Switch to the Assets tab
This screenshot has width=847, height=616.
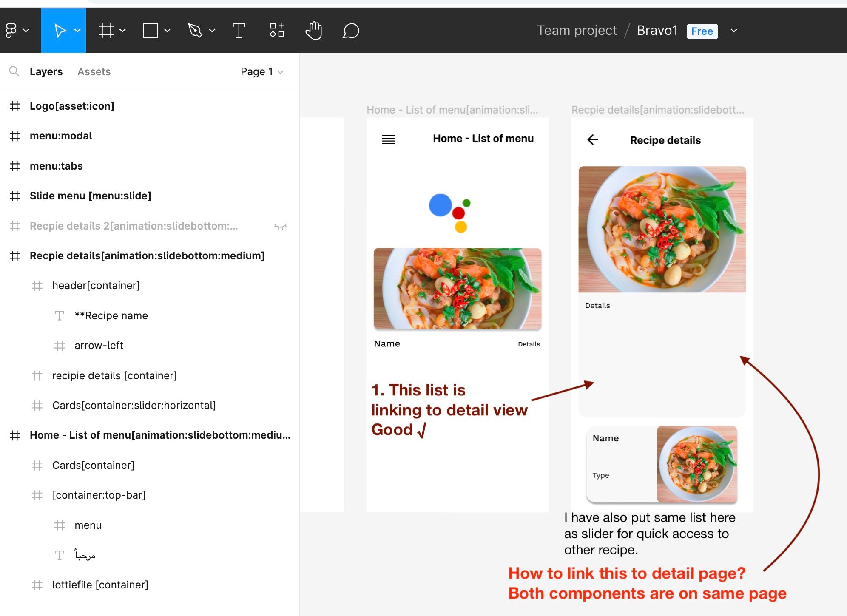(94, 72)
